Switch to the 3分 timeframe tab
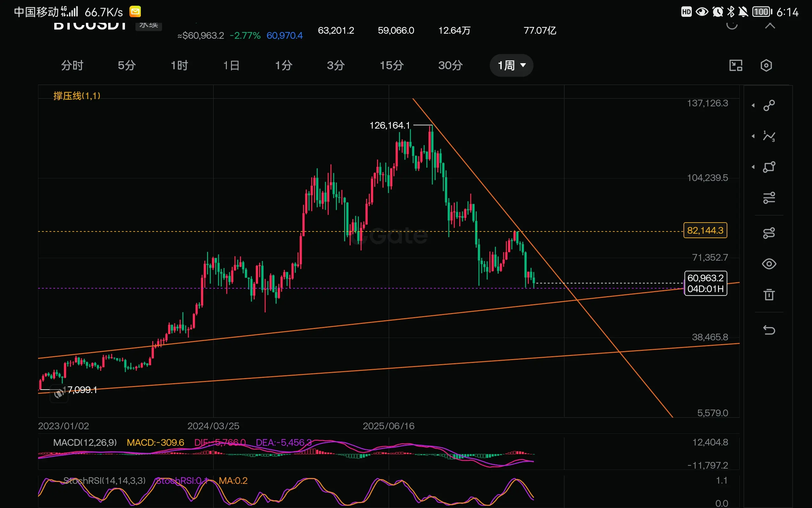The width and height of the screenshot is (812, 508). 336,65
